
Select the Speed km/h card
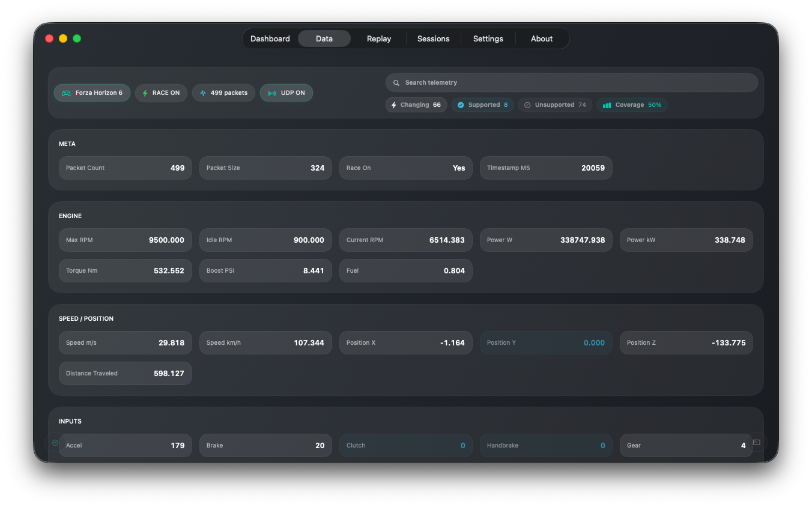tap(265, 343)
